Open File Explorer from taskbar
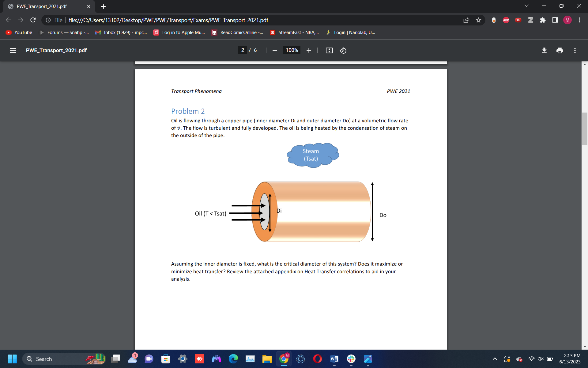The width and height of the screenshot is (588, 368). [267, 359]
